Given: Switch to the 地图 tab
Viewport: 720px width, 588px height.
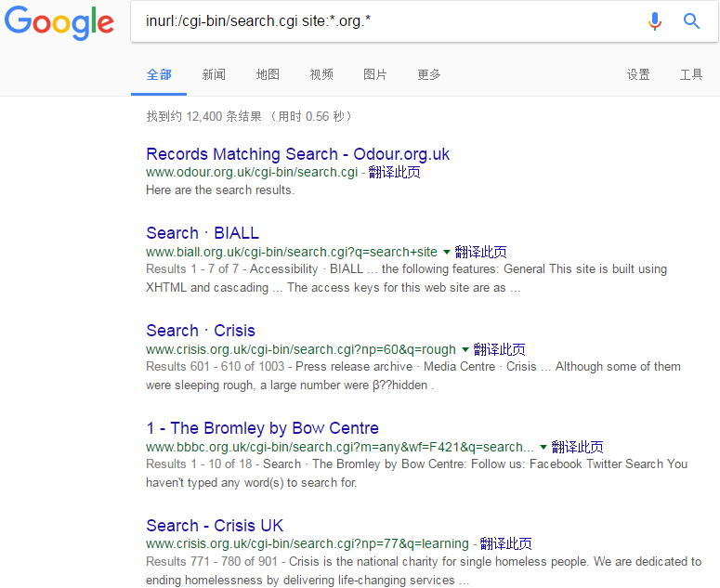Looking at the screenshot, I should pos(268,74).
